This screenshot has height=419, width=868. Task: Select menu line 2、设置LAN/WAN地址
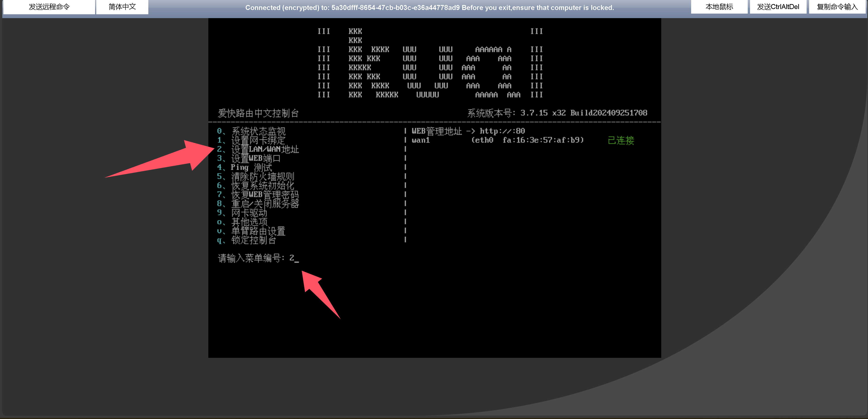click(258, 149)
